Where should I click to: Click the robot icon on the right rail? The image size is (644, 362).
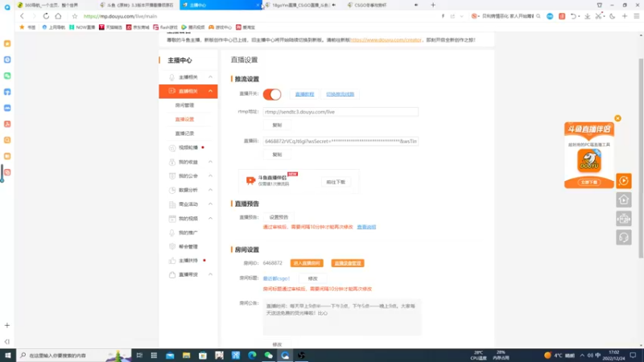point(623,219)
